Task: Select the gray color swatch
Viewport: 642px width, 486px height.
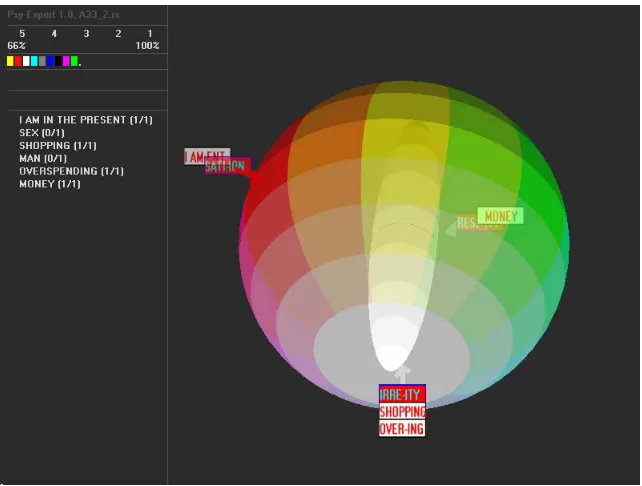Action: (x=42, y=61)
